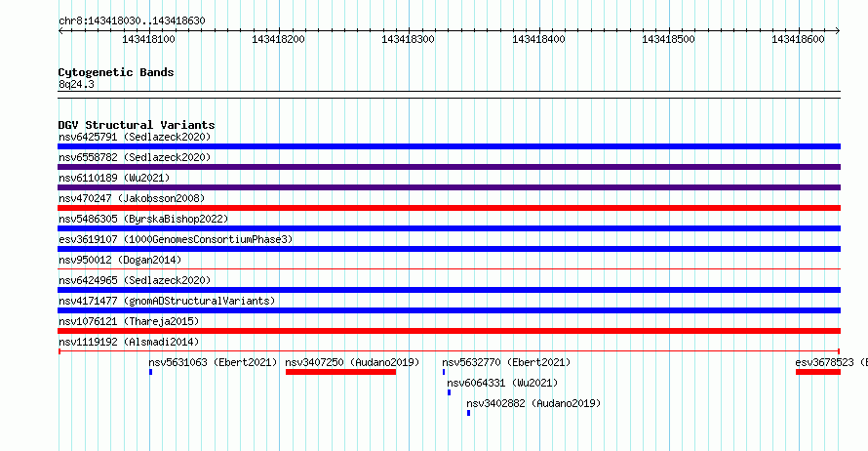Click the chr8:143418030..143418630 range label
The image size is (868, 451).
pos(132,21)
